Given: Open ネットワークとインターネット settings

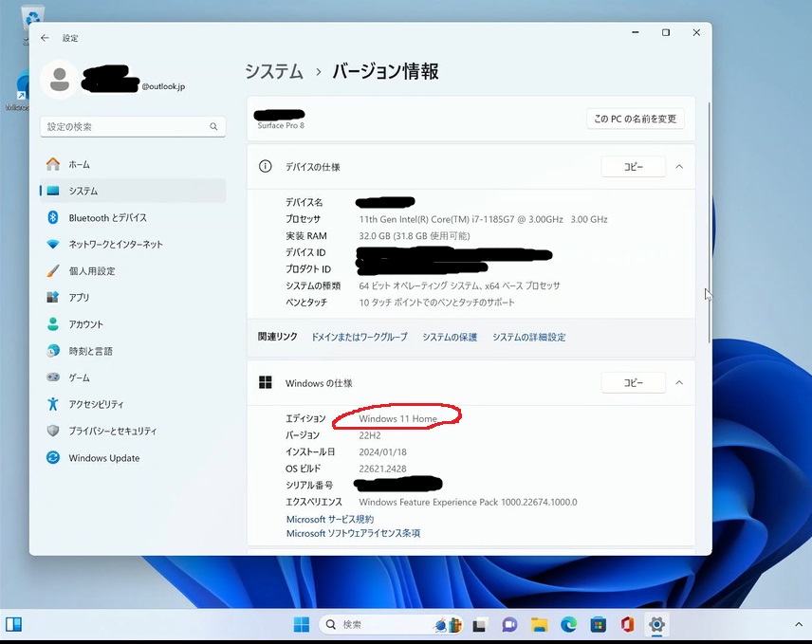Looking at the screenshot, I should click(133, 244).
